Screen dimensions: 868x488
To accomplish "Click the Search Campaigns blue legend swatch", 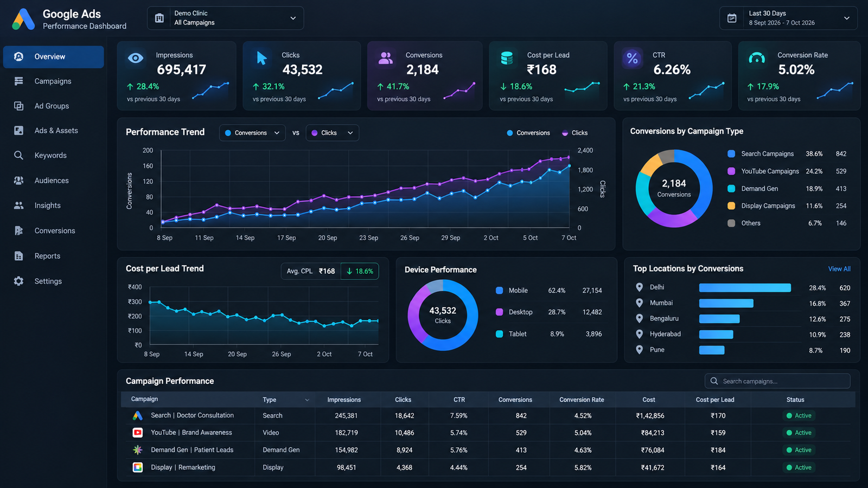I will [731, 154].
